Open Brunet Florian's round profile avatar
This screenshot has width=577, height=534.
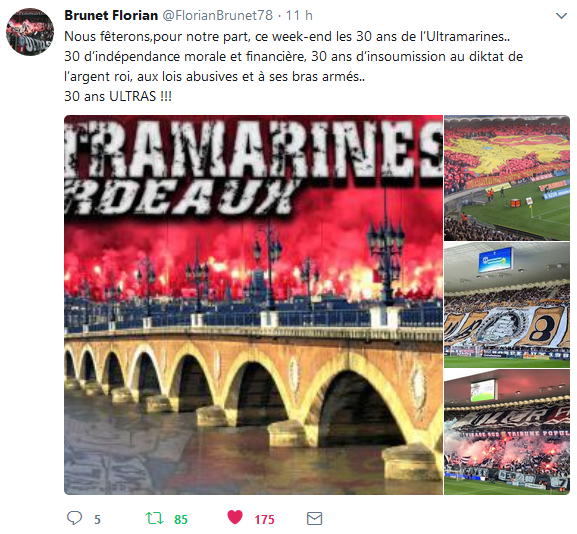point(30,32)
